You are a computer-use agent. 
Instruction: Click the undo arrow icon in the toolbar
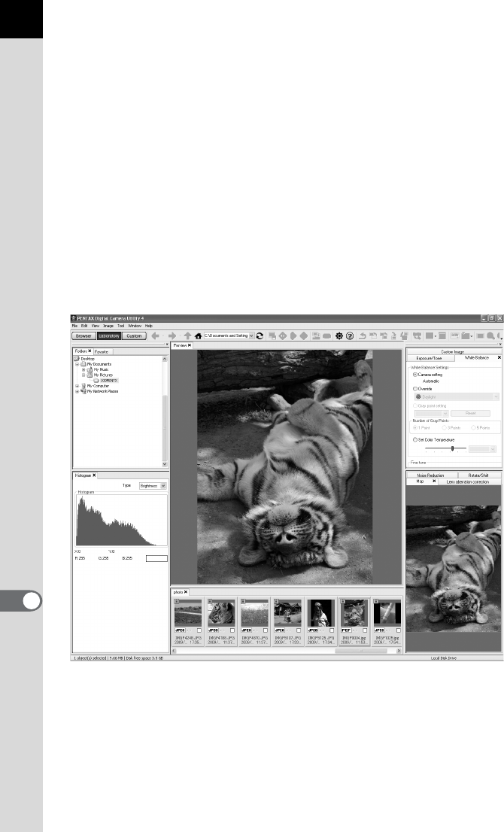click(x=363, y=336)
